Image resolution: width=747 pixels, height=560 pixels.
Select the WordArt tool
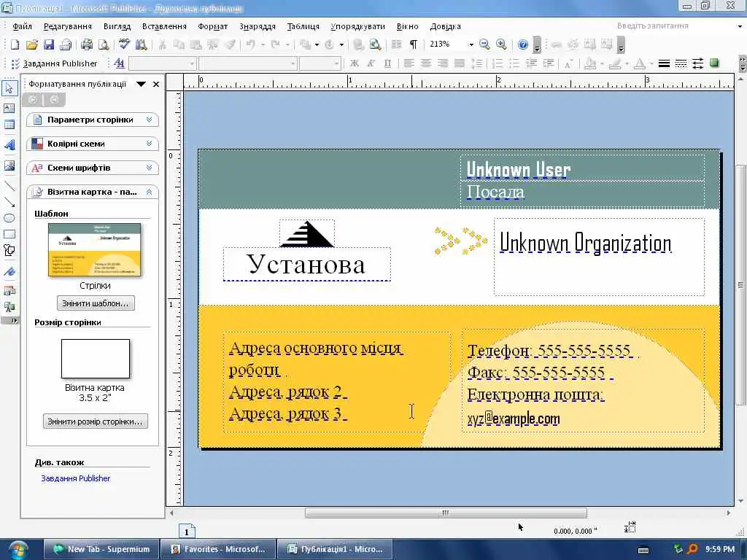coord(9,145)
